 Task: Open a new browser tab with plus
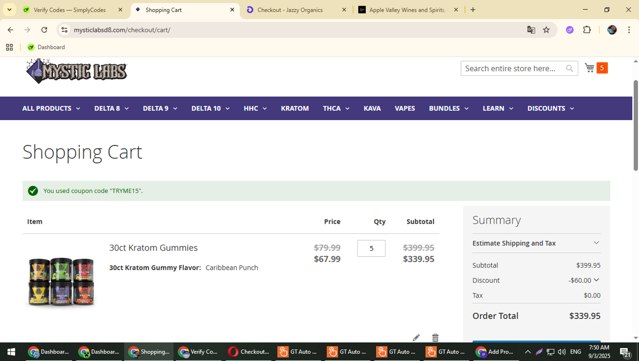click(x=473, y=10)
